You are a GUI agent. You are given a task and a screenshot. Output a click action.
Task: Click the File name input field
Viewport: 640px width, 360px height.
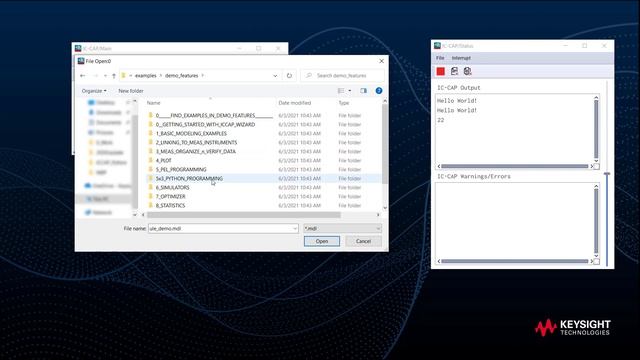pyautogui.click(x=220, y=229)
